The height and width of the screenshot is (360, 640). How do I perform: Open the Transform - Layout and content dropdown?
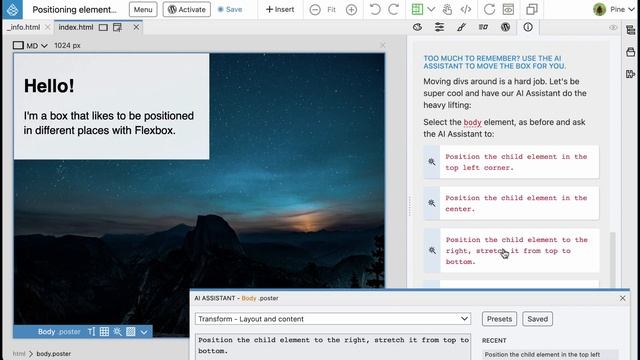tap(333, 319)
